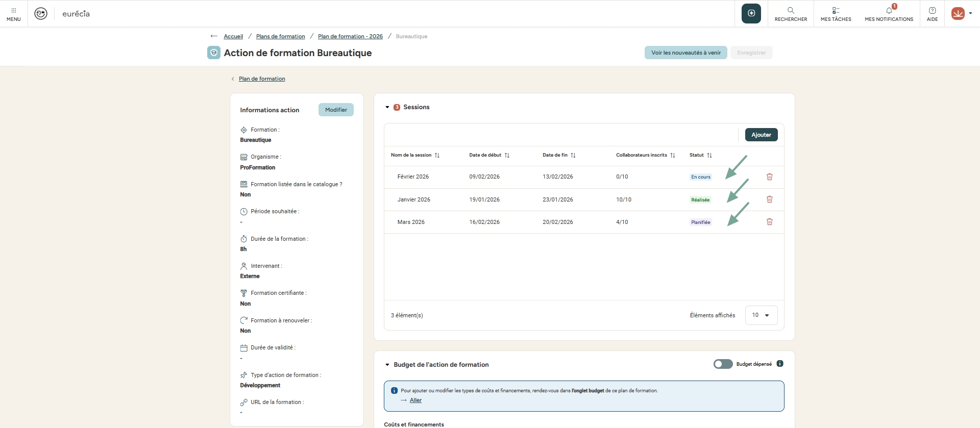Open the Janvier 2026 session row
Screen dimensions: 980x428
[x=414, y=199]
